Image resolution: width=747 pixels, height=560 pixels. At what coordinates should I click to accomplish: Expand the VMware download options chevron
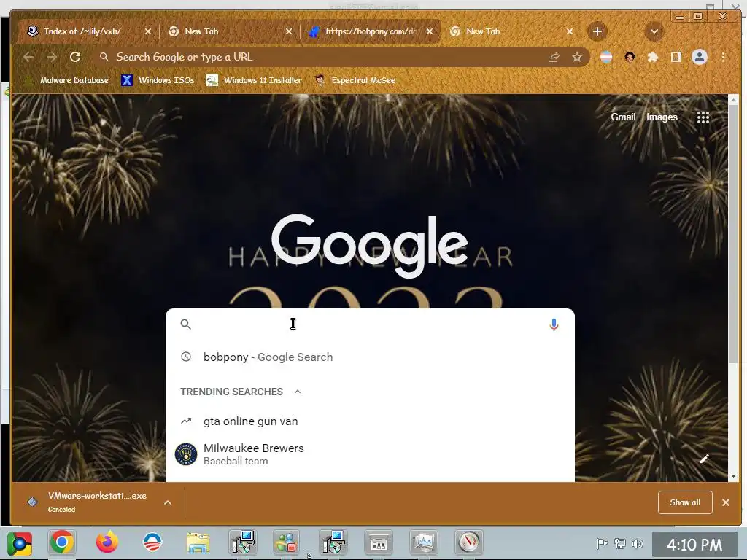[168, 502]
